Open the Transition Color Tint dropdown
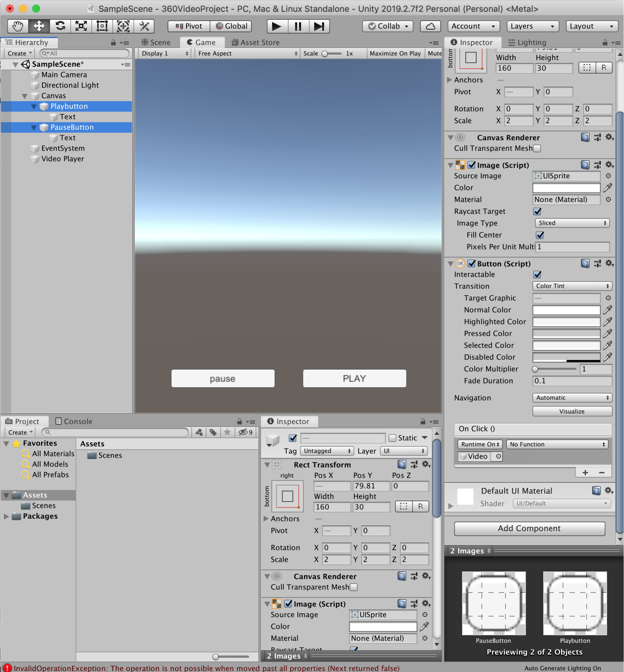624x672 pixels. click(x=572, y=286)
